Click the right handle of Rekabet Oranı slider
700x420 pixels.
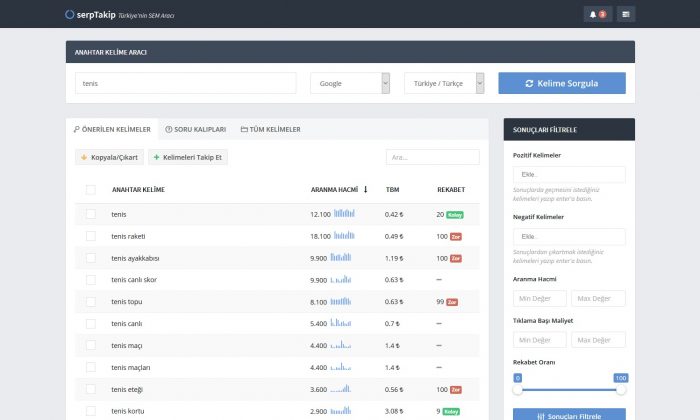coord(621,390)
